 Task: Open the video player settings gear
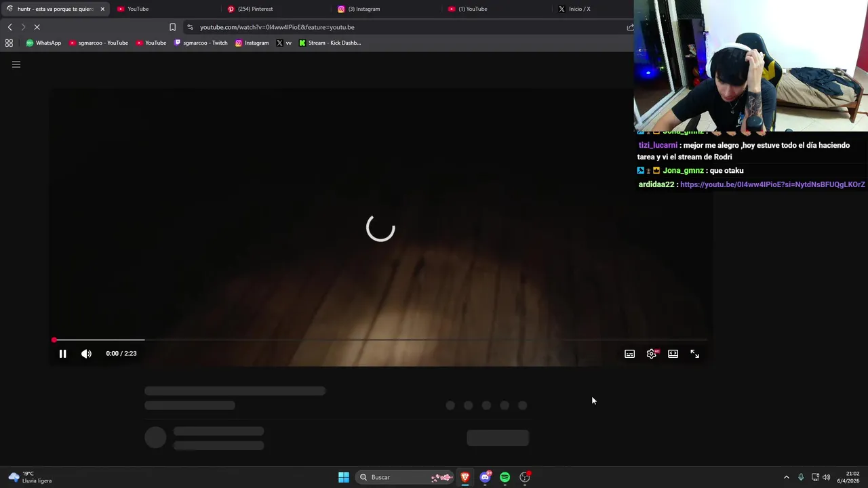(x=652, y=354)
